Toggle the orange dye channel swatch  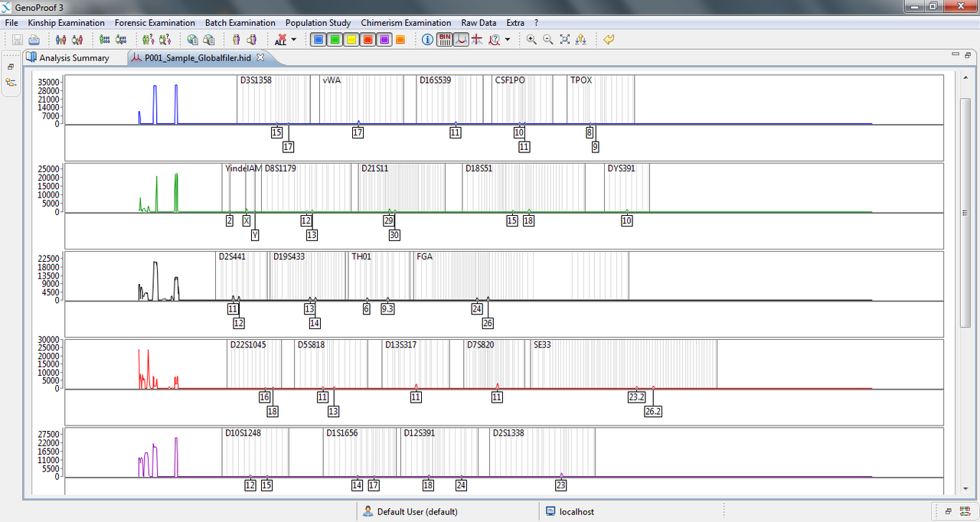pos(400,40)
